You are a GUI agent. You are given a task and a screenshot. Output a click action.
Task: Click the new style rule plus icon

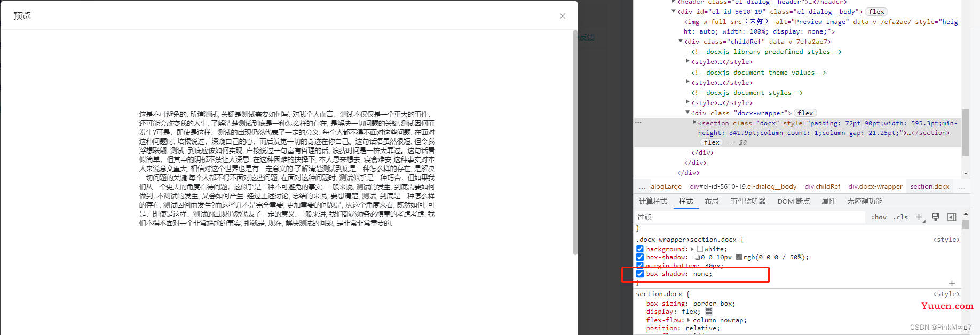pyautogui.click(x=919, y=217)
